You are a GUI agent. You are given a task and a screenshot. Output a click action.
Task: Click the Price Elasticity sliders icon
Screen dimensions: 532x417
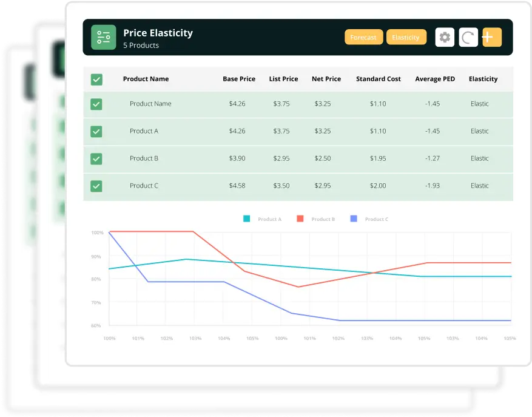(103, 37)
